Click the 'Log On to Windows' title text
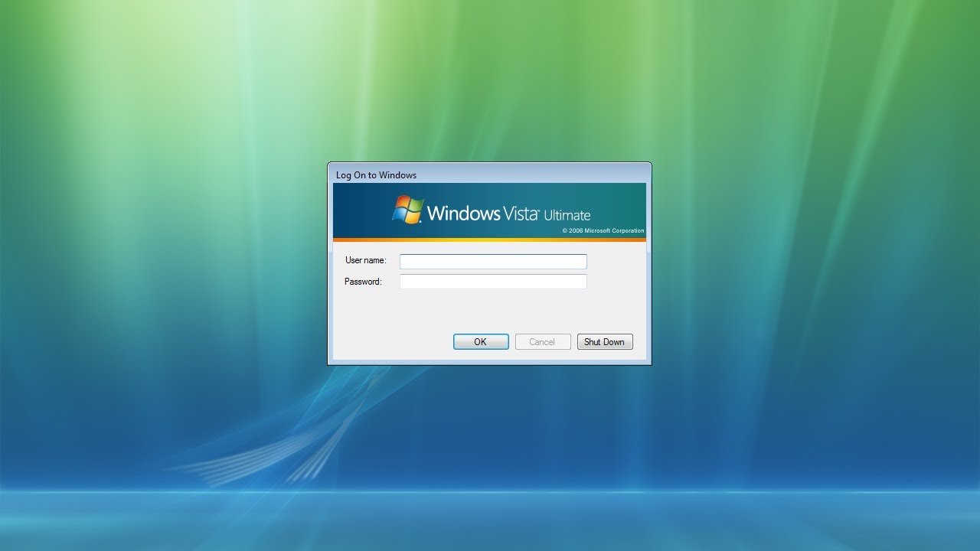Screen dimensions: 980x551 coord(376,175)
